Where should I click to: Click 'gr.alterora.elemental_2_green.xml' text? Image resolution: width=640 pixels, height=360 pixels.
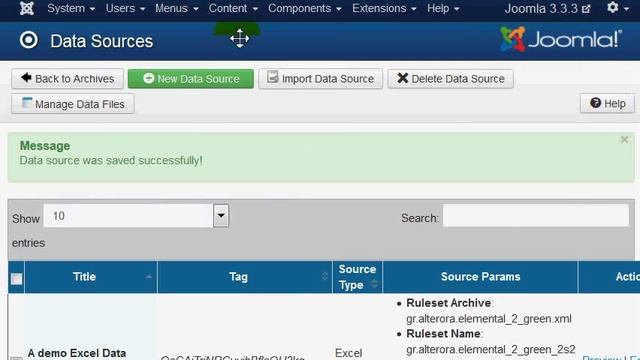pos(489,319)
